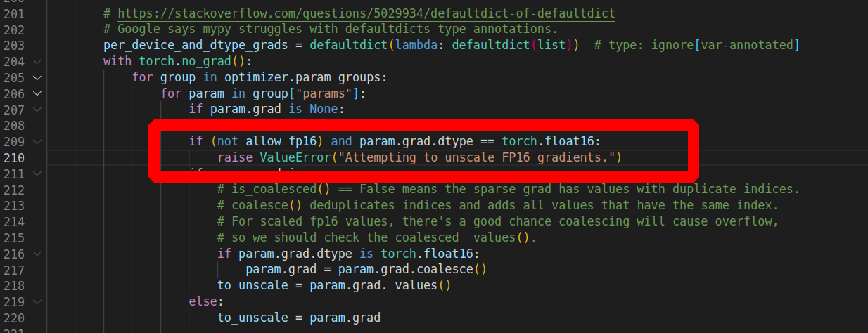Click 'ValueError' on line 210
The height and width of the screenshot is (333, 868).
[x=295, y=157]
